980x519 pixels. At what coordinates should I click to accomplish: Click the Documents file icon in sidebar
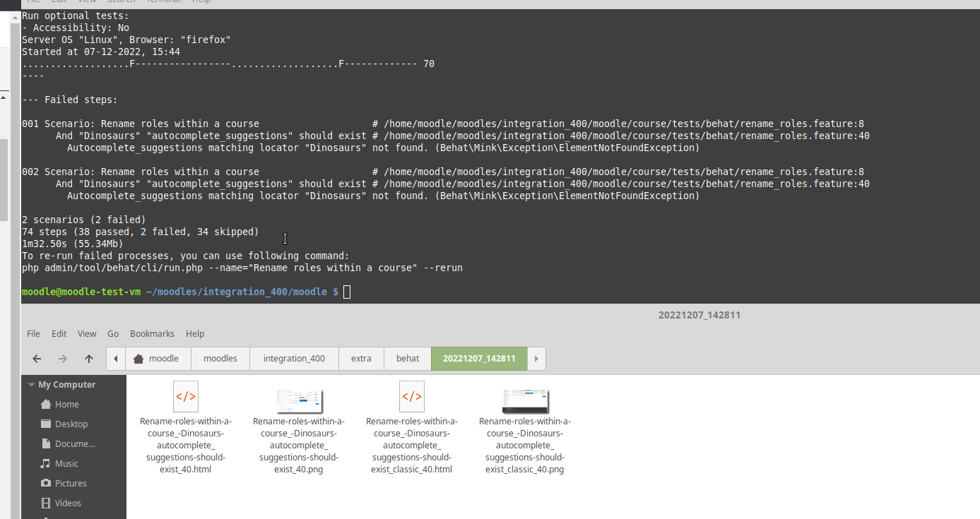click(x=46, y=444)
